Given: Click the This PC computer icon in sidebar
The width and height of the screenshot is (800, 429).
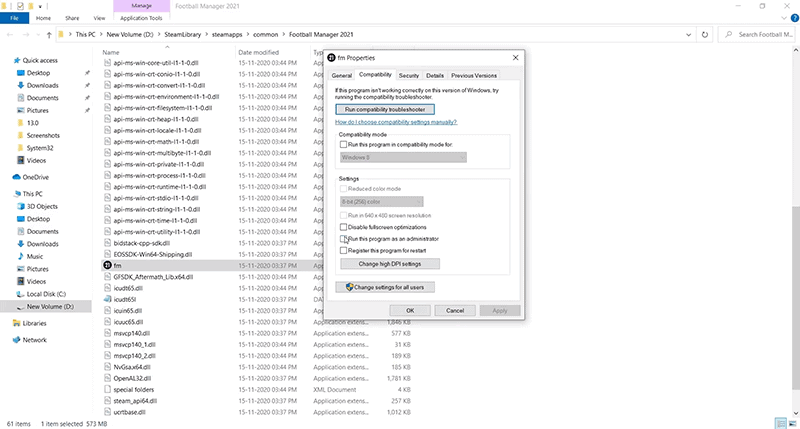Looking at the screenshot, I should pos(16,194).
